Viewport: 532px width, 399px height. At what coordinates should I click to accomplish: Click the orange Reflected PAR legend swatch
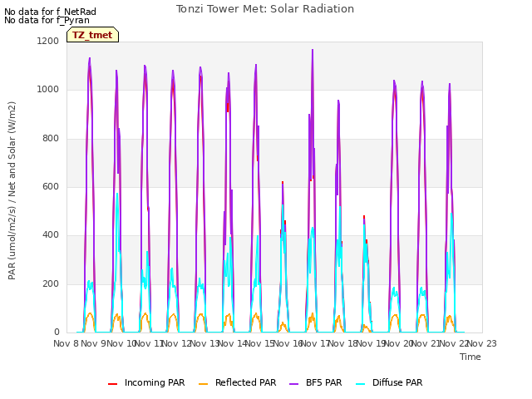coord(203,384)
